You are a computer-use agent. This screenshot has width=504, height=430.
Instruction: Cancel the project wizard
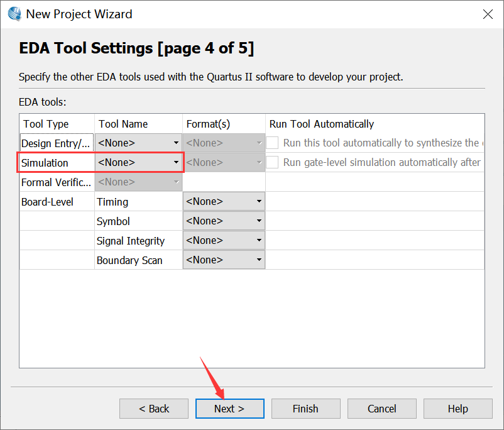tap(382, 409)
